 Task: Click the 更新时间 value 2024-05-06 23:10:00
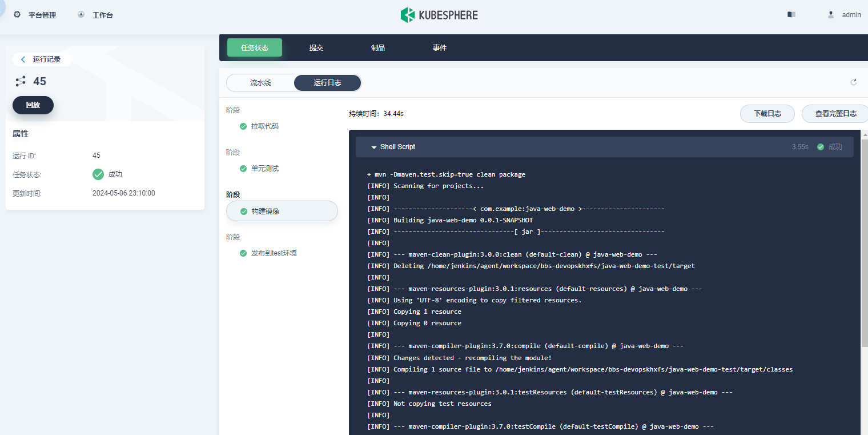[x=124, y=193]
